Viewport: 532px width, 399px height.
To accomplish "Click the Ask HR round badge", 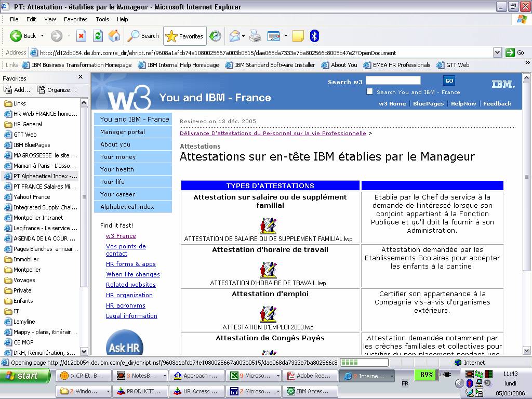I will coord(125,343).
